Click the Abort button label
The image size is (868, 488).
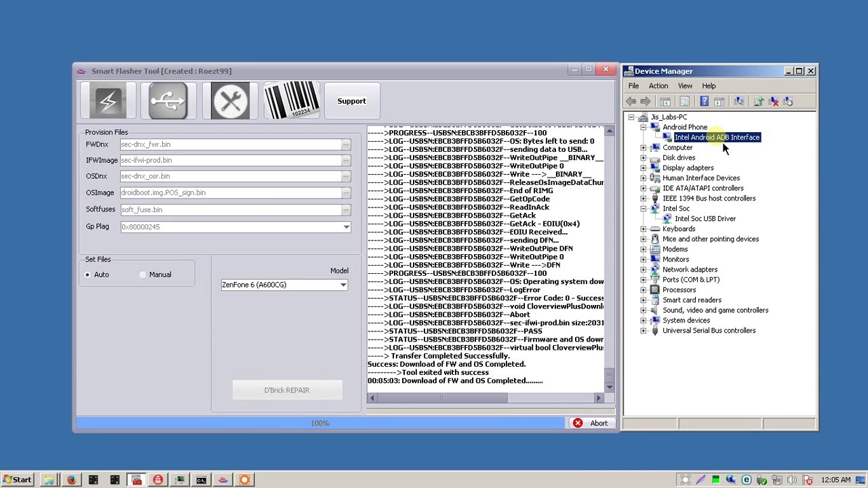(599, 424)
